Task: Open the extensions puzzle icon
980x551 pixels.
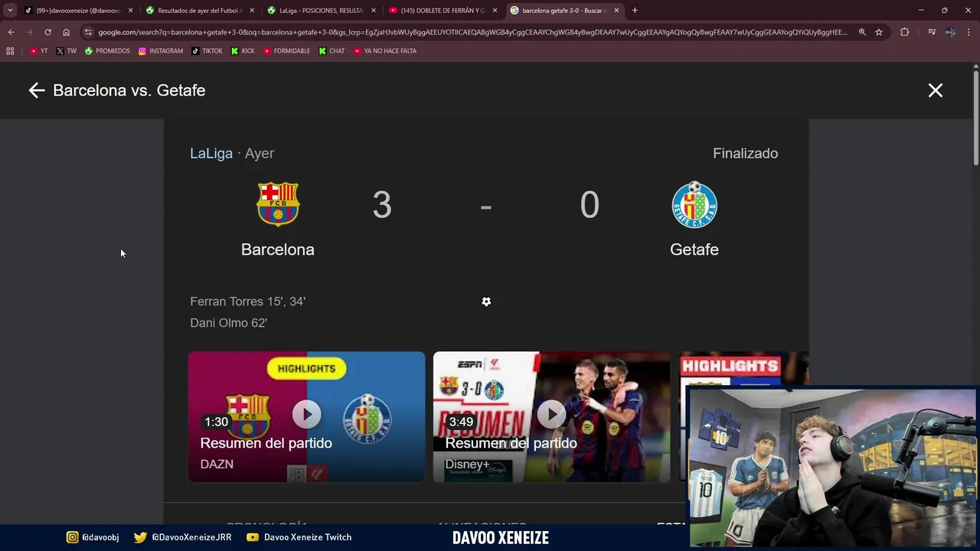Action: coord(904,32)
